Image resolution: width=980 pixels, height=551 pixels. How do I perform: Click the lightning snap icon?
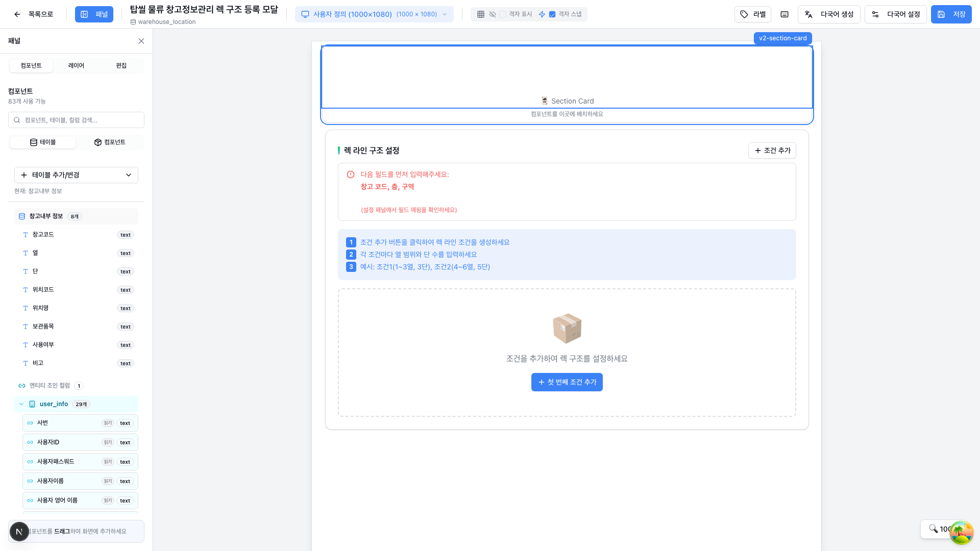(x=542, y=14)
